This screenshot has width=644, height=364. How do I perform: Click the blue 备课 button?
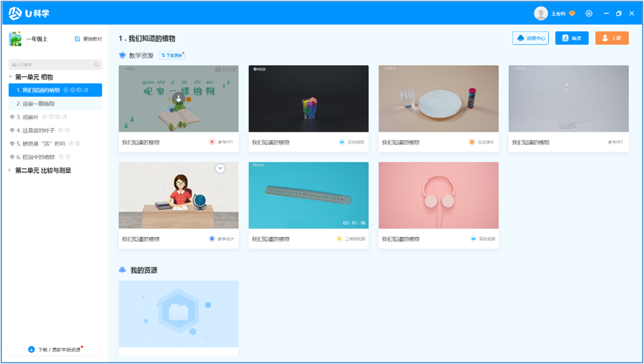click(x=572, y=38)
